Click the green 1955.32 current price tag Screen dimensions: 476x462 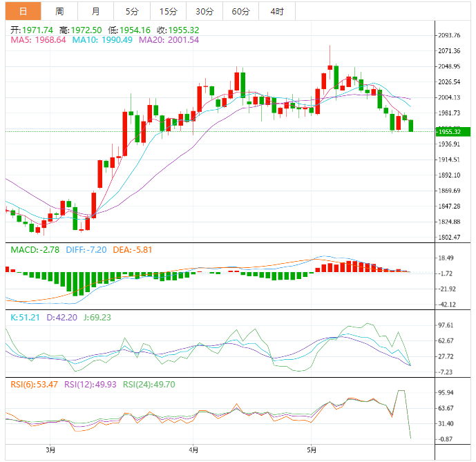tap(453, 131)
